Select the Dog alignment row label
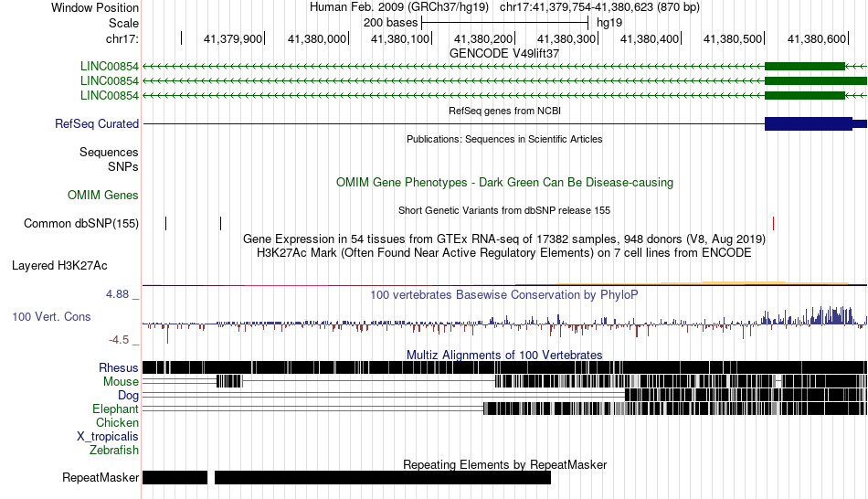 click(x=128, y=396)
